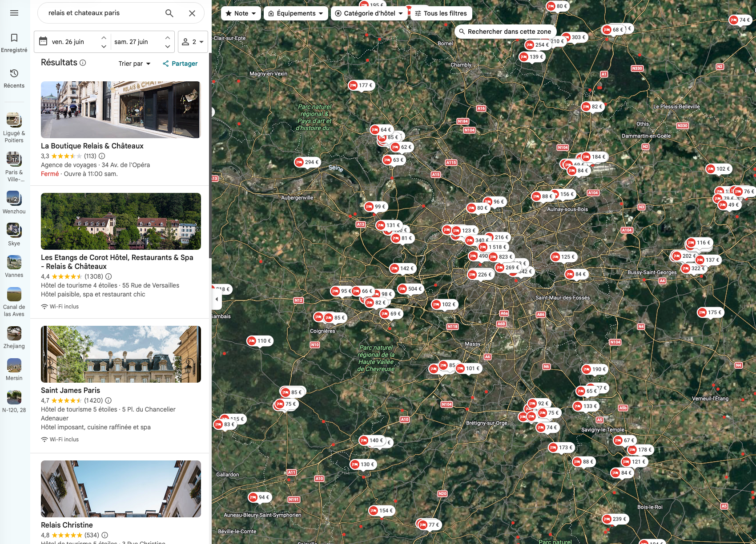The height and width of the screenshot is (544, 756).
Task: Open recent item Zhejiang
Action: click(14, 338)
